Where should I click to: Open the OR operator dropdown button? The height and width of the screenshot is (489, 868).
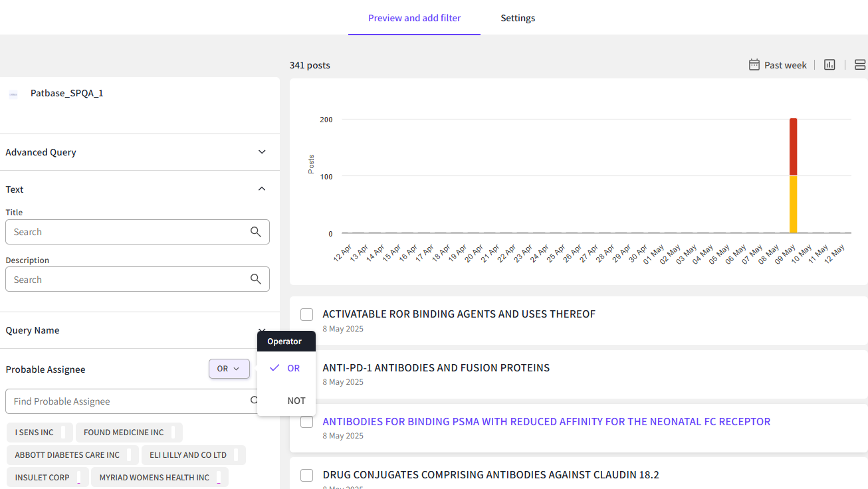click(229, 369)
